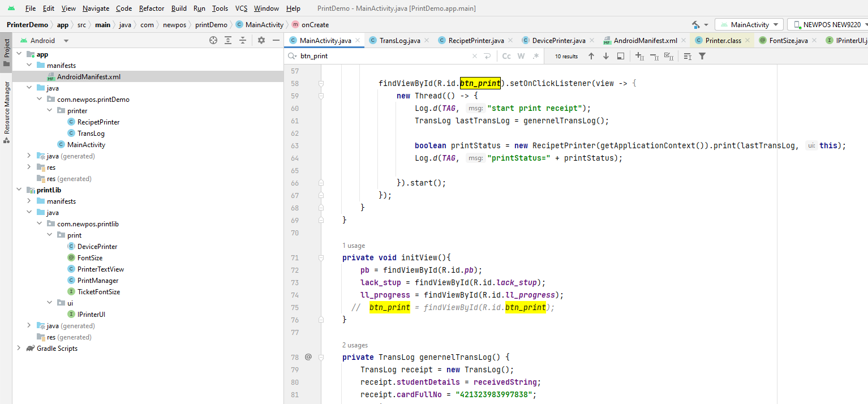Open Project panel settings gear

point(261,40)
